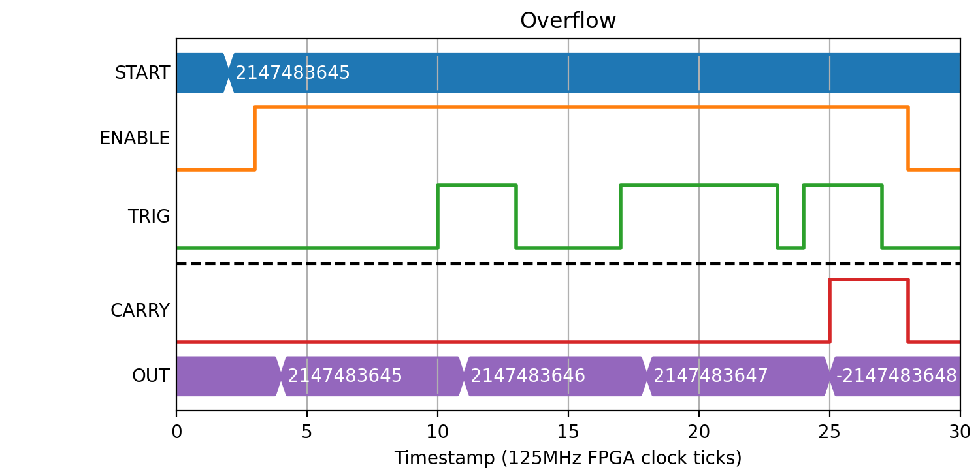Click the 2147483646 value in OUT bus
980x476 pixels.
[x=528, y=376]
